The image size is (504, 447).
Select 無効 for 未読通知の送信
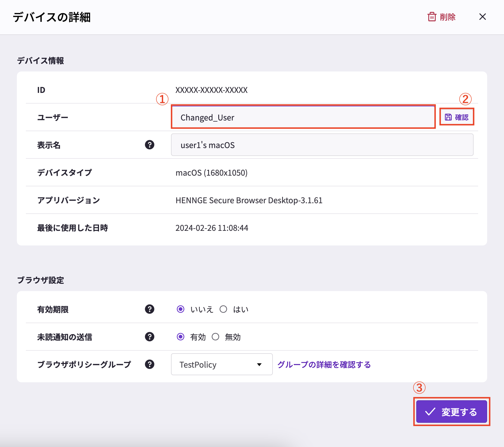click(215, 337)
